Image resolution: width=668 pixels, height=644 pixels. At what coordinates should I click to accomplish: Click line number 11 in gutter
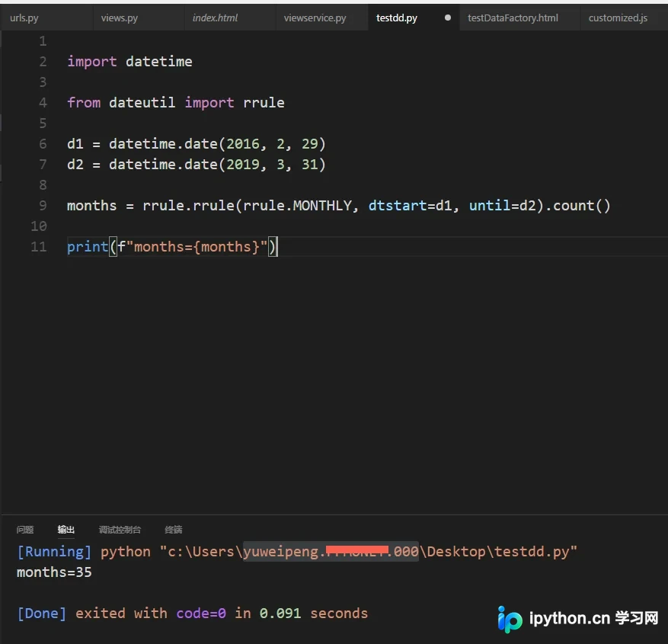39,247
